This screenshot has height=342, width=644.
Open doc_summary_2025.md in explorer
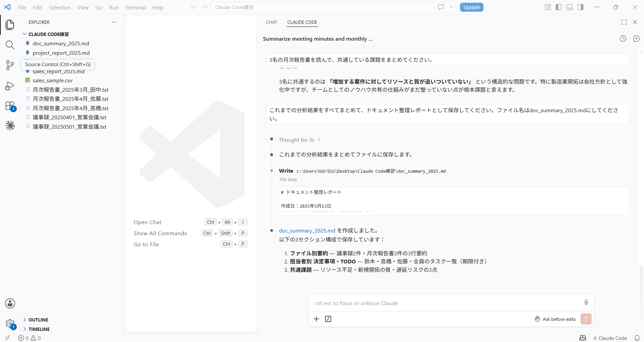[x=61, y=43]
